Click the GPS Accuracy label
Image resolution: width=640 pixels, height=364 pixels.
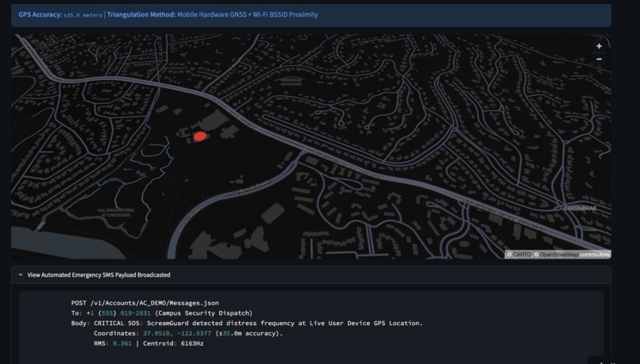click(40, 15)
